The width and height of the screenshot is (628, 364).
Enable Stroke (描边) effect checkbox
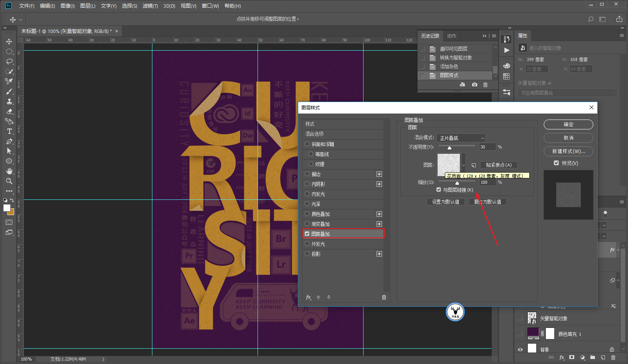307,174
